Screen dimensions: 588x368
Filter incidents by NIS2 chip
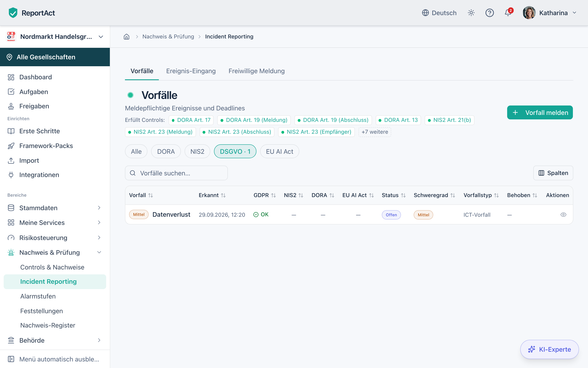pyautogui.click(x=197, y=151)
